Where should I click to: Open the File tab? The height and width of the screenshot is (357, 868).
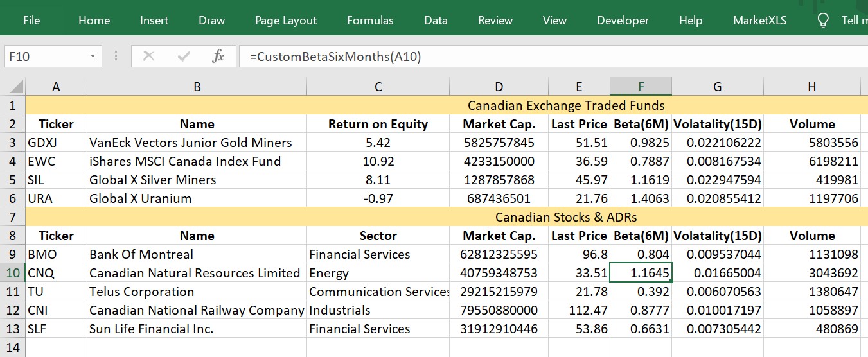[x=31, y=21]
